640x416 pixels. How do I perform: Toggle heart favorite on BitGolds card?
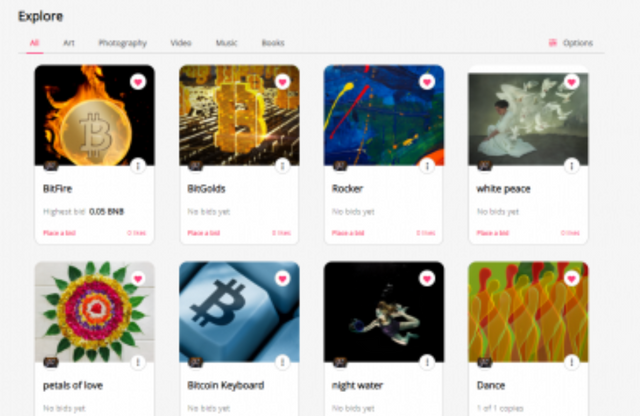coord(282,82)
